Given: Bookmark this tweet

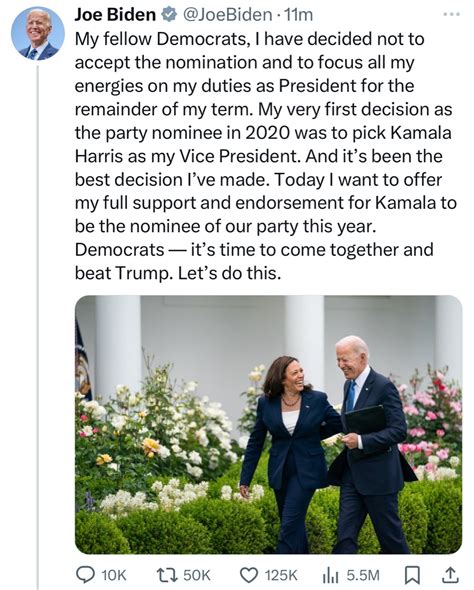Looking at the screenshot, I should pos(412,575).
